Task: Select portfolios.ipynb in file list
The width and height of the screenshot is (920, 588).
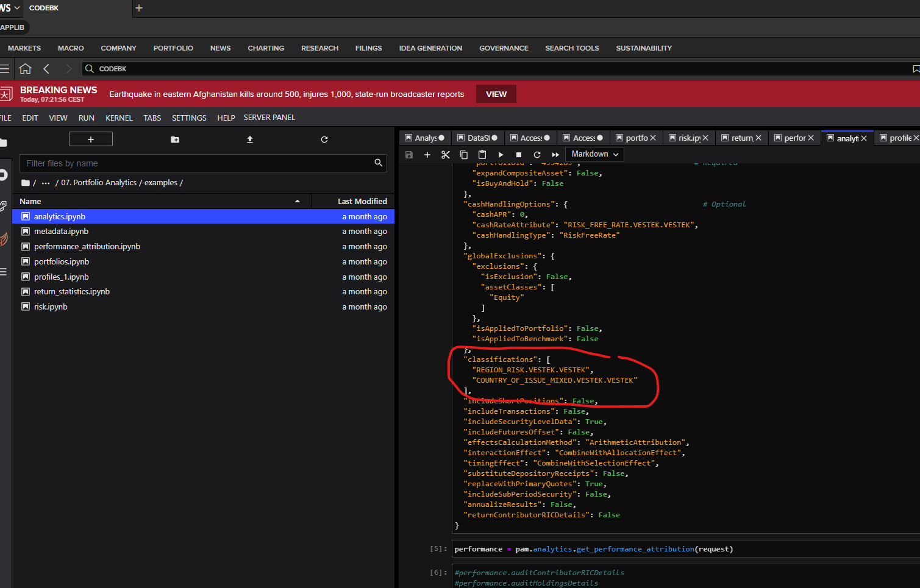Action: 204,262
